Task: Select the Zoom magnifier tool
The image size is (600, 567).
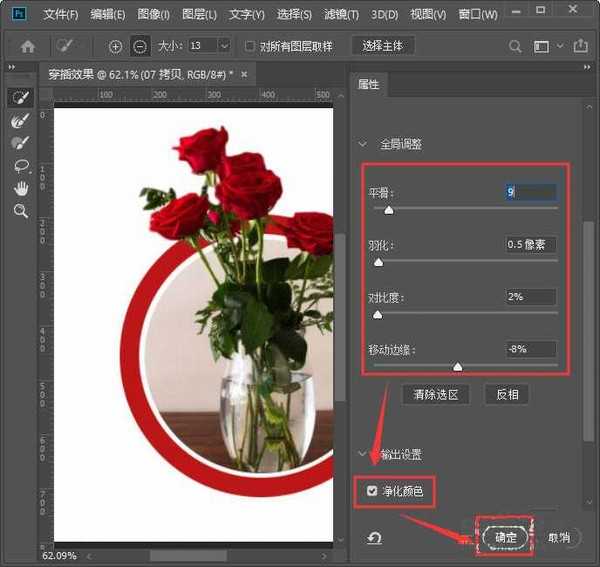Action: pos(19,211)
